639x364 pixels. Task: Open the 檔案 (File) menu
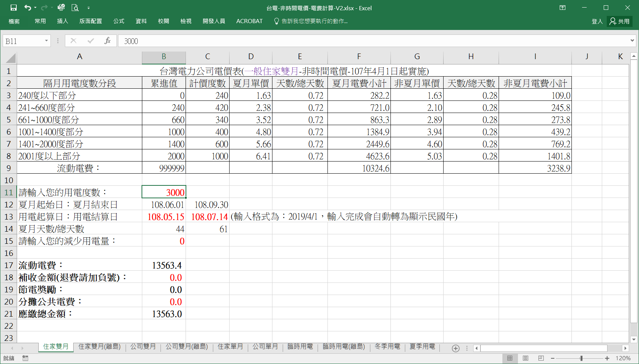(14, 21)
